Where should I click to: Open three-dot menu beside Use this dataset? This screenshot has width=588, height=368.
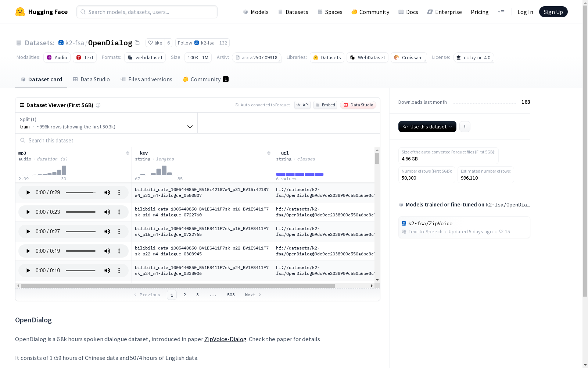(x=465, y=127)
